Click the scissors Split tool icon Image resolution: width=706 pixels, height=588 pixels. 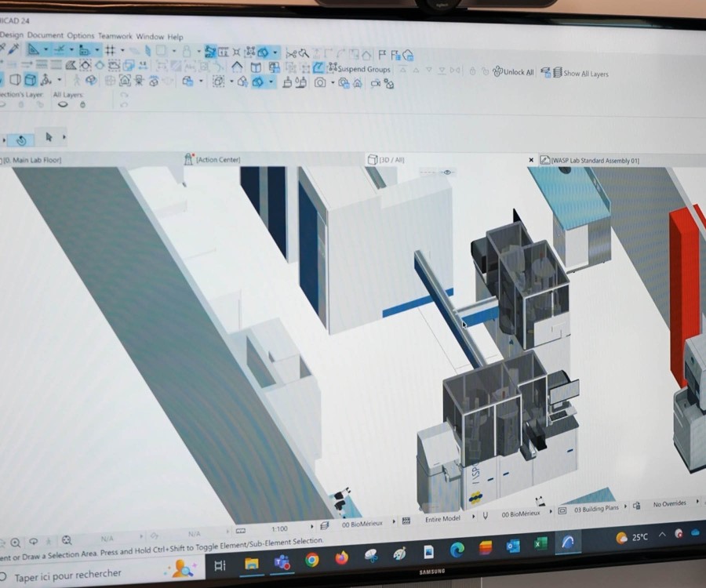[x=290, y=53]
